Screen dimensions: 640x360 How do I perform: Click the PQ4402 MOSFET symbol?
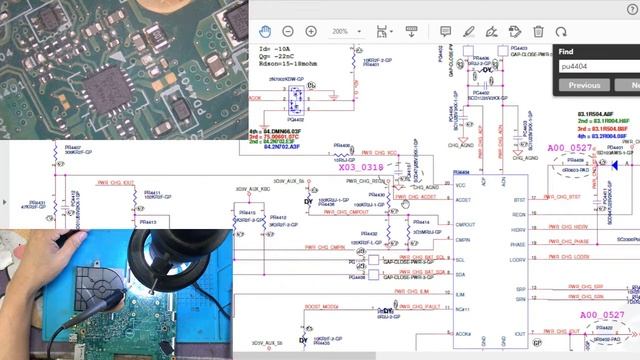(x=296, y=101)
